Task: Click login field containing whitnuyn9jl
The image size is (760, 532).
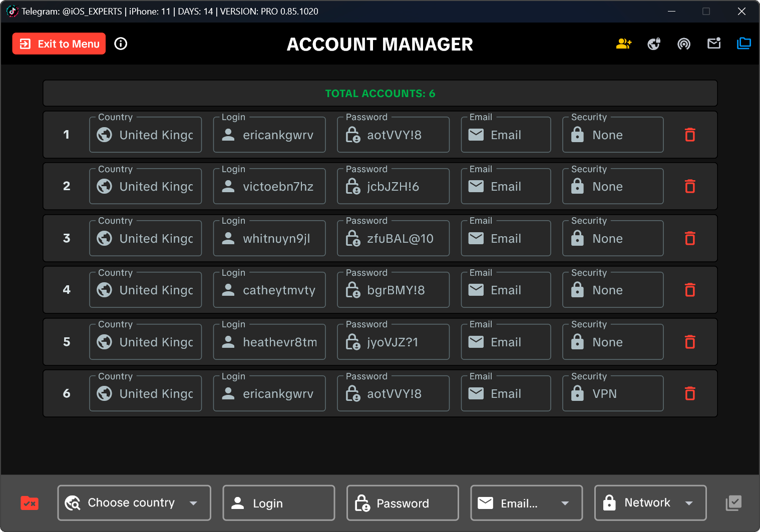Action: pyautogui.click(x=269, y=239)
